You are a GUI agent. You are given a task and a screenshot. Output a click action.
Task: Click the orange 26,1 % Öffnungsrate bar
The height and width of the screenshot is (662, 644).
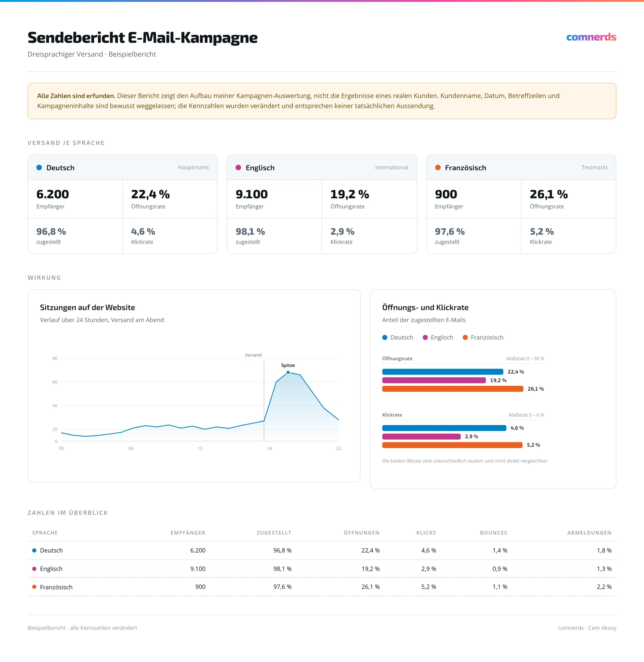point(453,389)
